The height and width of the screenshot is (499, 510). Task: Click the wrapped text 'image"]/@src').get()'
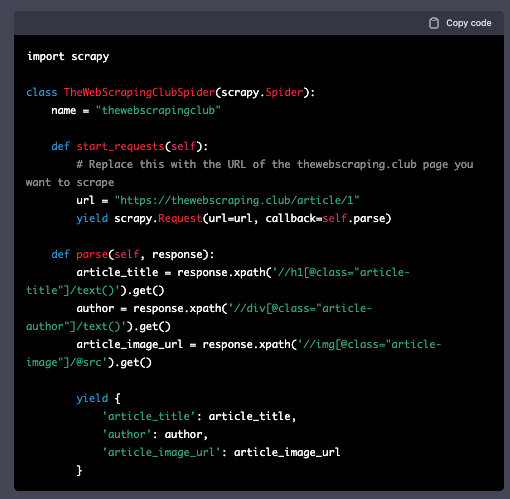point(89,362)
